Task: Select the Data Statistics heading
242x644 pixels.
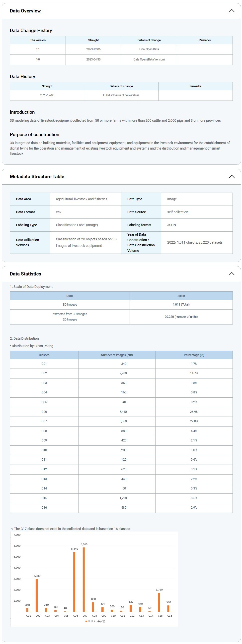Action: coord(25,274)
